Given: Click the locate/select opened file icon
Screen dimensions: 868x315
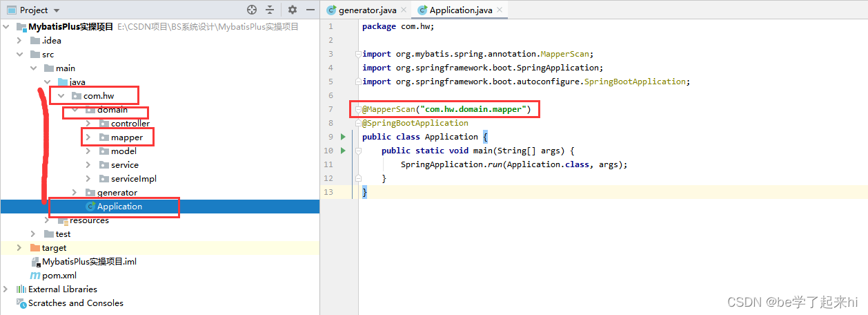Looking at the screenshot, I should point(252,10).
